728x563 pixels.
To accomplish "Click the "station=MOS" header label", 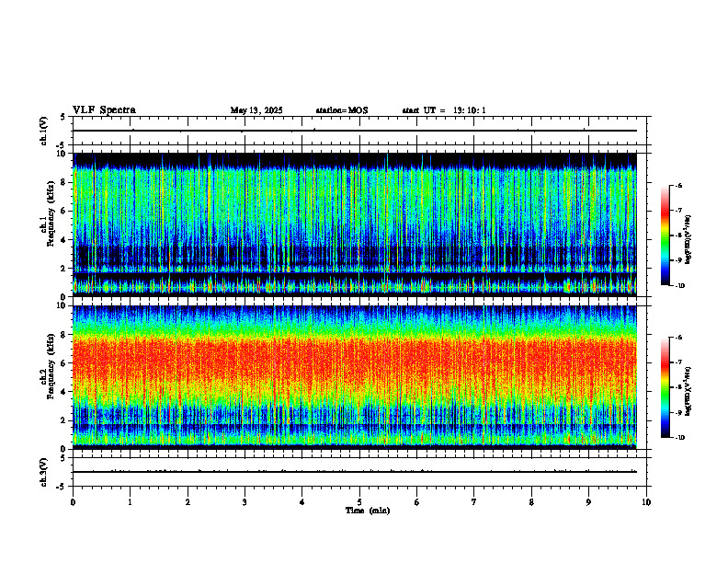I will [342, 110].
